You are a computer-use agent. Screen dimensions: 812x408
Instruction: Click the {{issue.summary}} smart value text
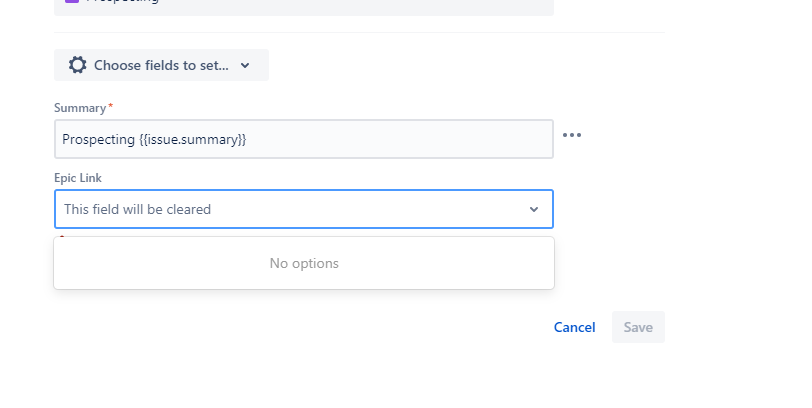pos(193,140)
